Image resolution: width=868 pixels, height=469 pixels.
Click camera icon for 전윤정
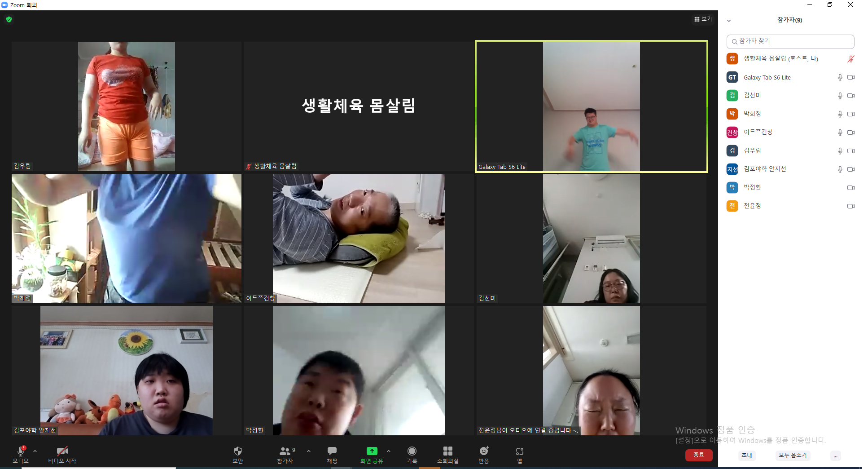pyautogui.click(x=851, y=206)
